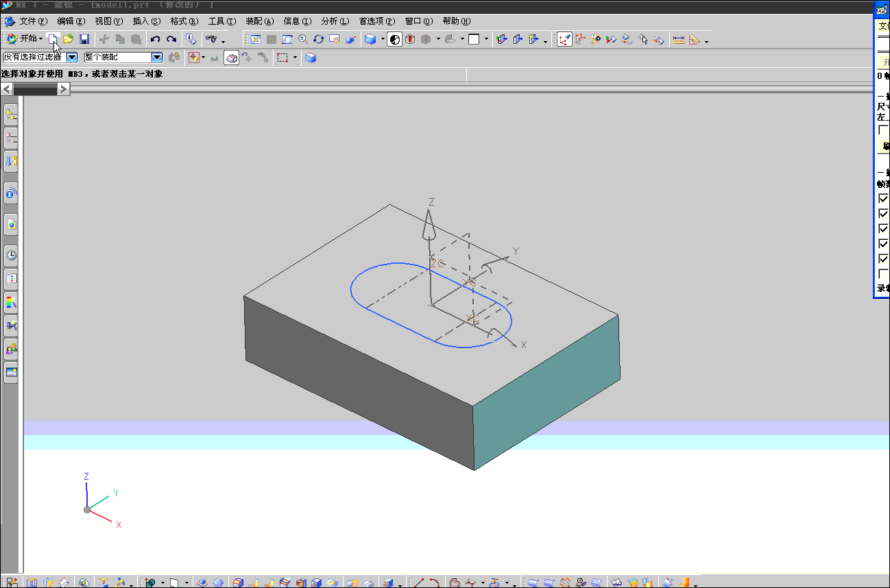This screenshot has height=588, width=890.
Task: Open the Constraint Navigator sidebar icon
Action: tap(11, 138)
